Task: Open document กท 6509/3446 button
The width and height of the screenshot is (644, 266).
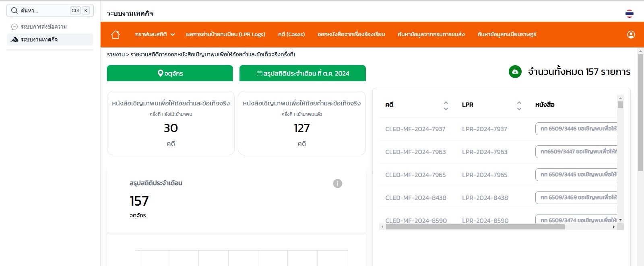Action: pos(576,129)
